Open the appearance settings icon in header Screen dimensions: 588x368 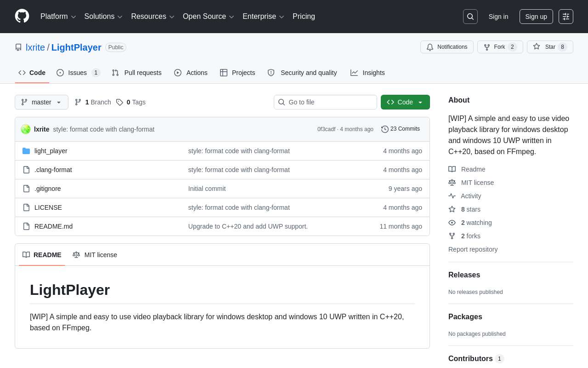566,17
